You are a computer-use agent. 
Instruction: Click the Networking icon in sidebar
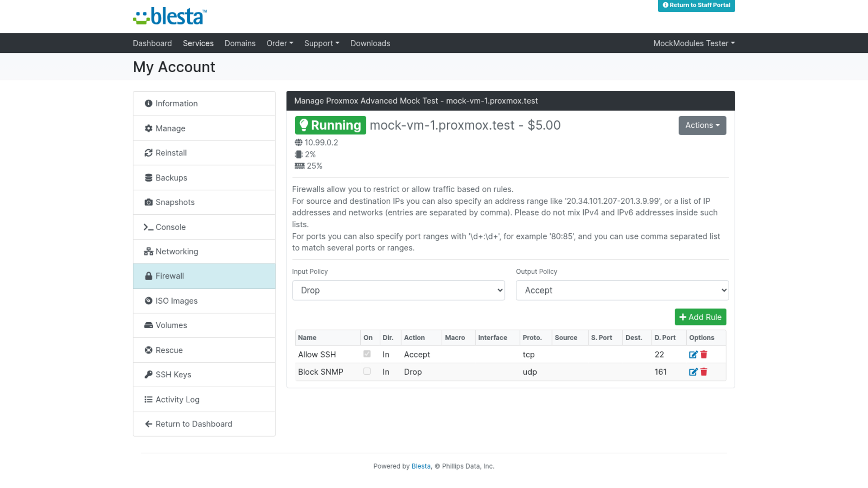coord(148,252)
